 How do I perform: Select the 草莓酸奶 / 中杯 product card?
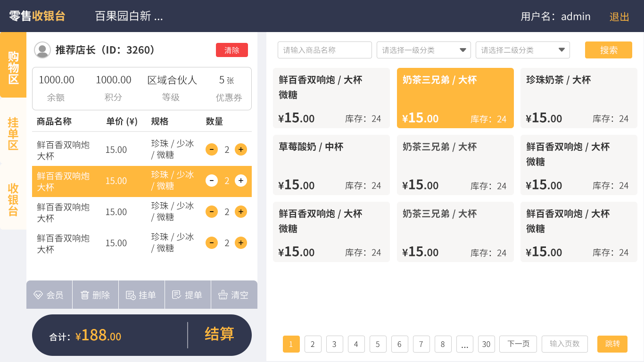331,165
